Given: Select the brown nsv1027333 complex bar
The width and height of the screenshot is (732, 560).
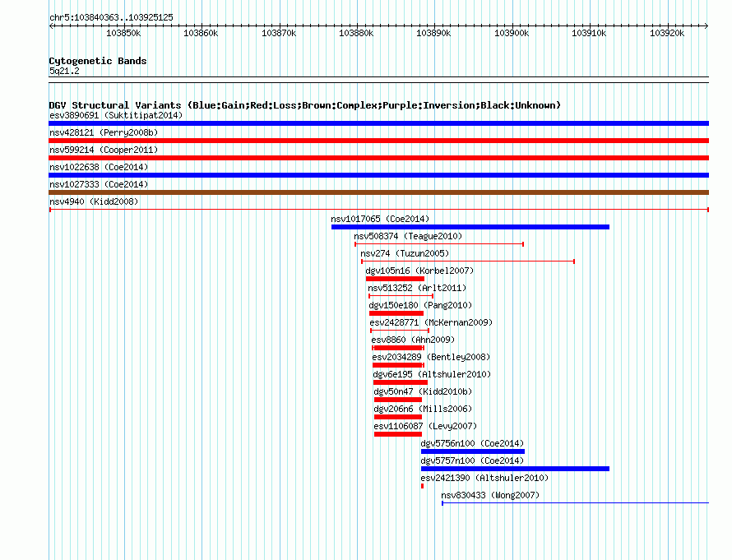Looking at the screenshot, I should [x=378, y=192].
